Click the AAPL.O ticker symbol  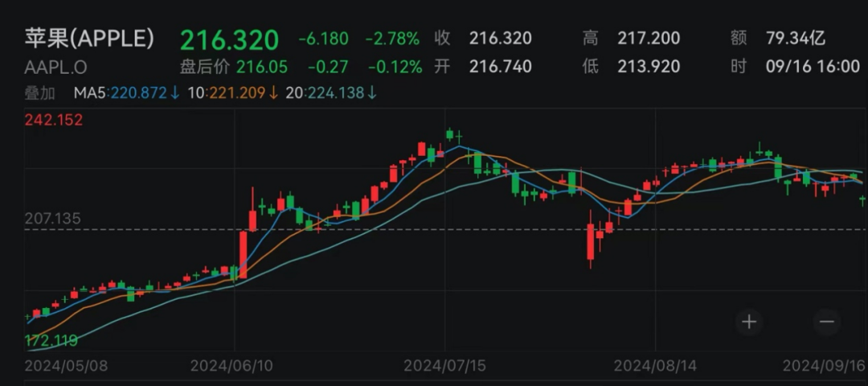pyautogui.click(x=55, y=68)
